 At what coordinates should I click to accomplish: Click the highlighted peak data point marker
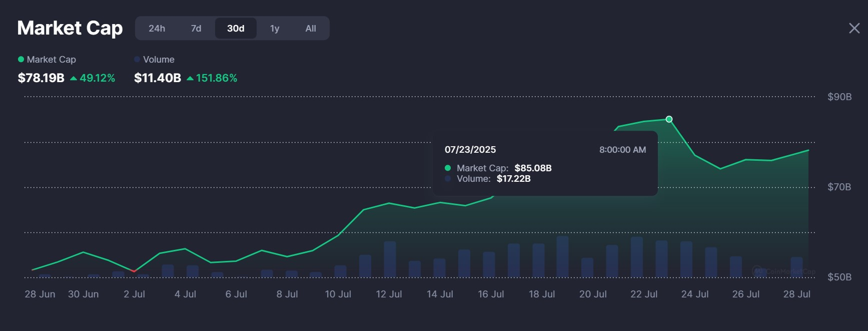669,119
